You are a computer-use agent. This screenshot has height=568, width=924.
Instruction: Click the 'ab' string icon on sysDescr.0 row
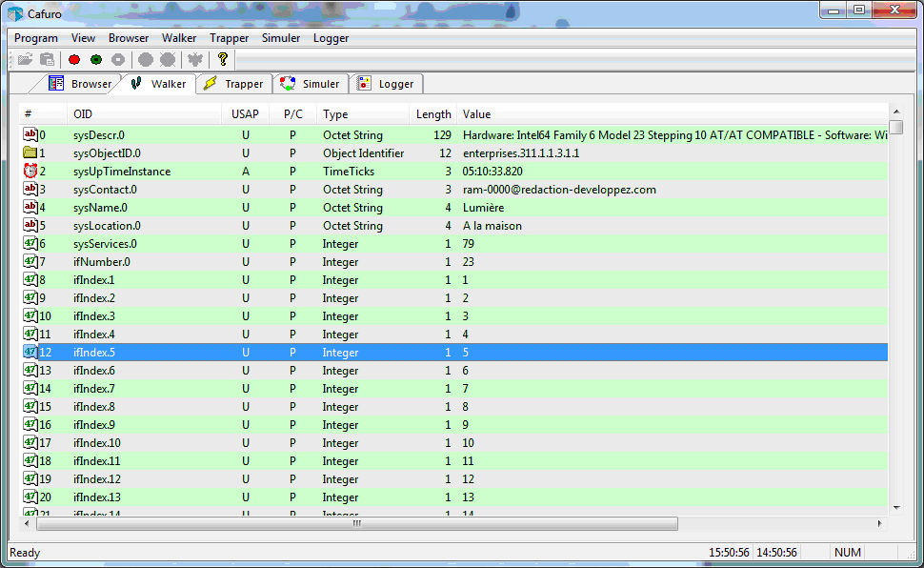click(x=30, y=135)
